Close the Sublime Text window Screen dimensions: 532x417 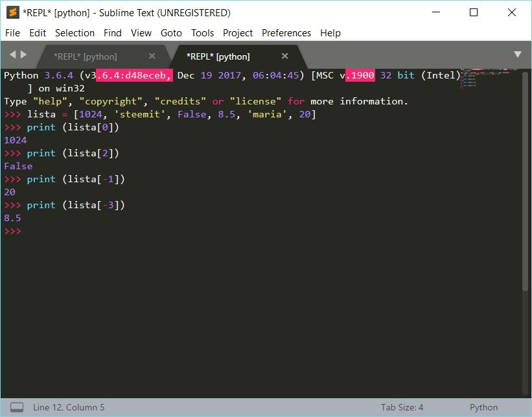[512, 12]
